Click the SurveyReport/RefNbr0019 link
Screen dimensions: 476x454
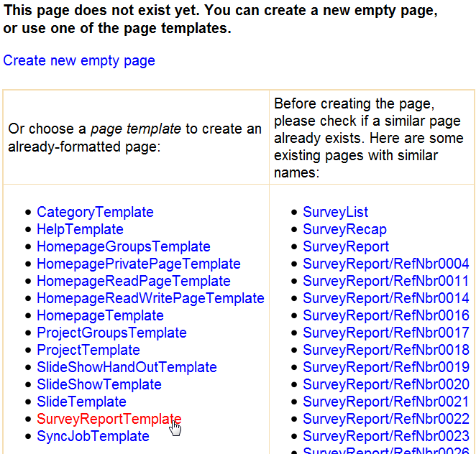coord(385,367)
